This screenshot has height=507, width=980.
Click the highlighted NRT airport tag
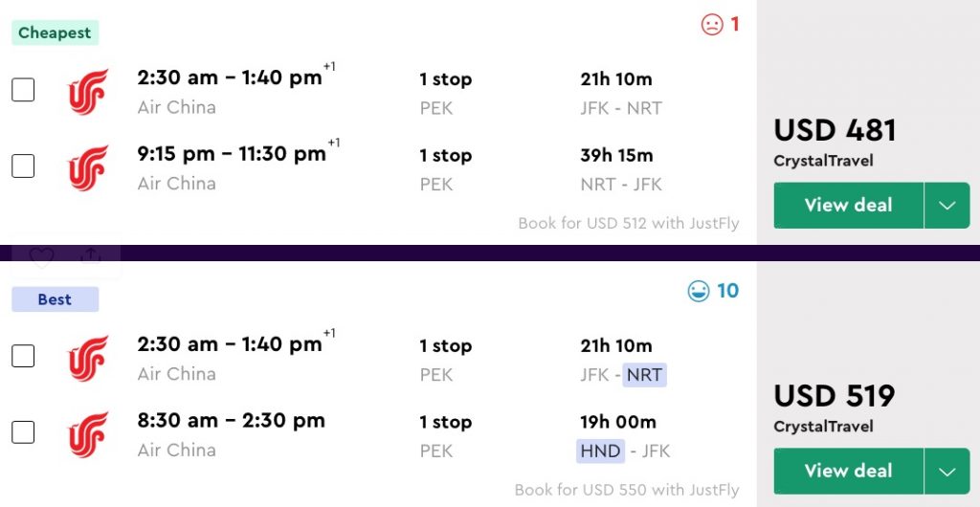pos(644,375)
